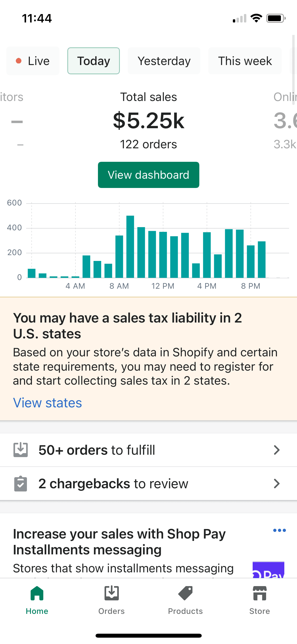
Task: Tap the Shop Pay logo thumbnail
Action: point(268,569)
